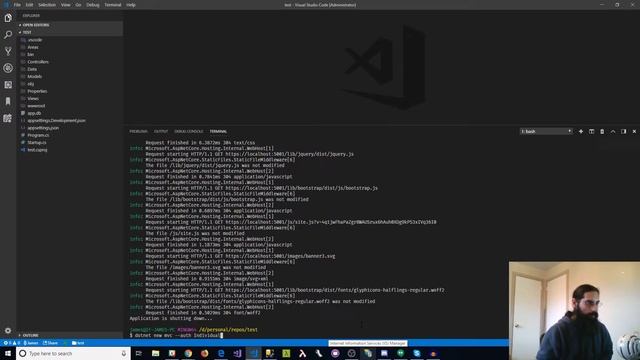
Task: Open the View menu
Action: click(65, 5)
